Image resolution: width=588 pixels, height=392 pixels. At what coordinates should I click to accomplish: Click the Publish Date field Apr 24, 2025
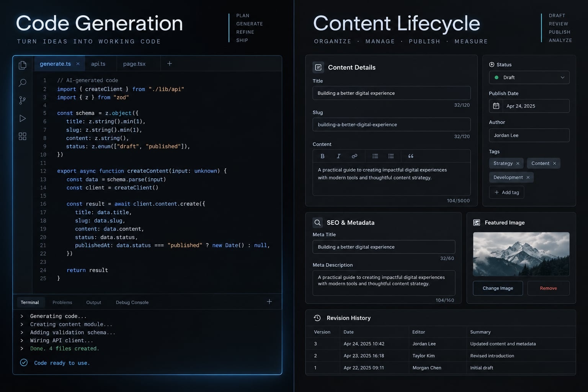(x=529, y=106)
